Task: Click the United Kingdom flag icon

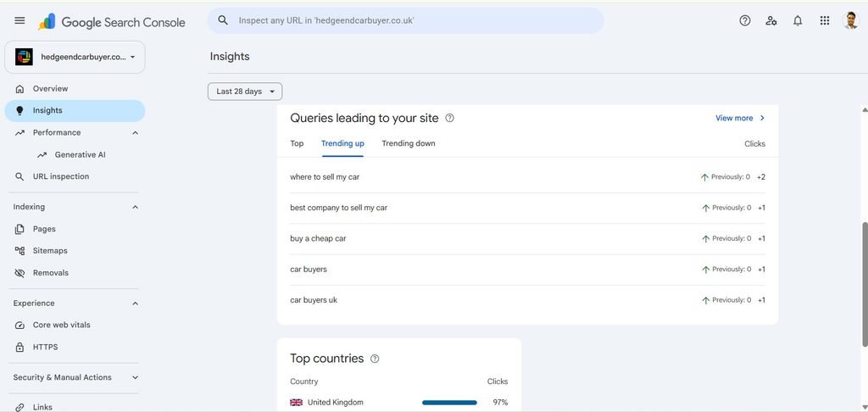Action: pos(296,403)
